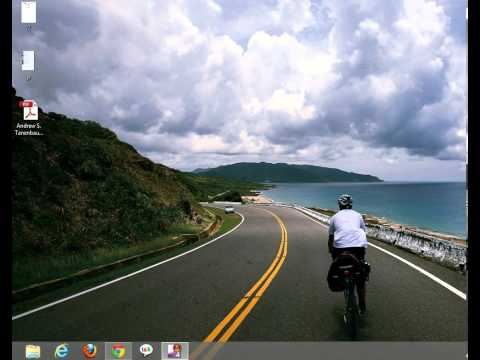480x360 pixels.
Task: Open the chat bubble app in the taskbar
Action: tap(146, 350)
